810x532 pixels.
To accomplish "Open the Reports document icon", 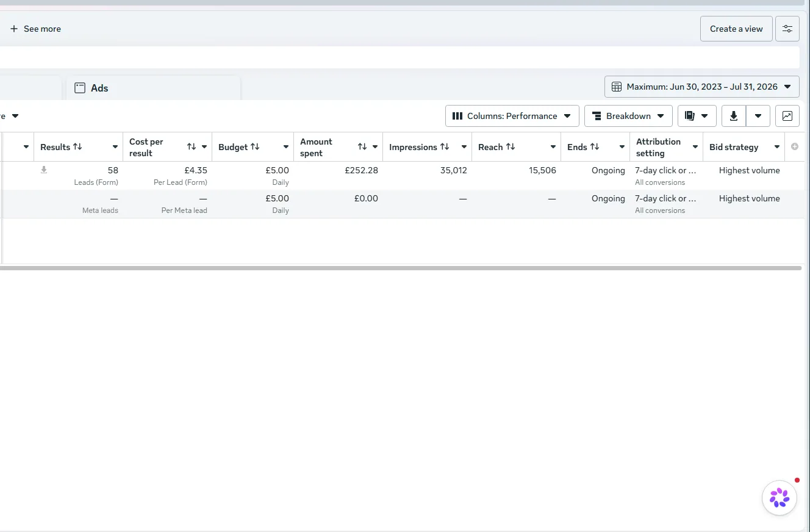I will 690,116.
